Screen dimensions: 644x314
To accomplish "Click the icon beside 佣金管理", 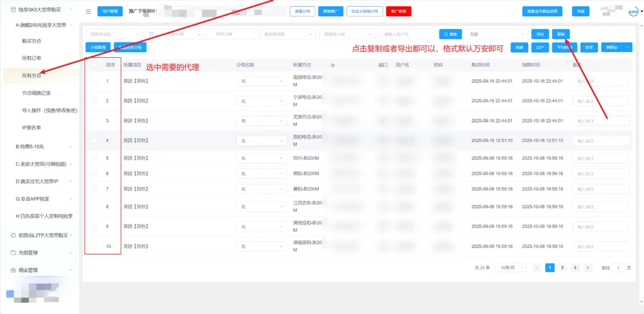I will pos(13,270).
